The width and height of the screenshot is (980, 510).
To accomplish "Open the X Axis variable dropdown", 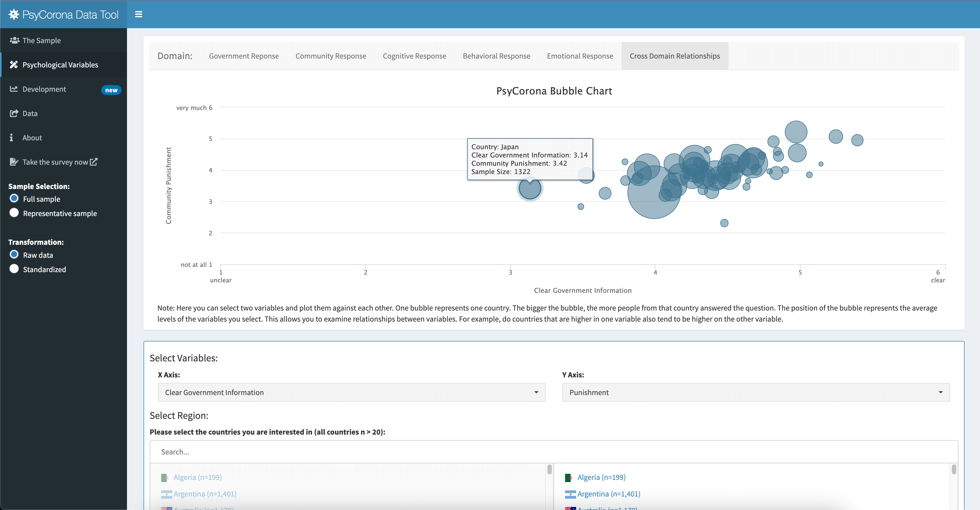I will click(x=351, y=392).
